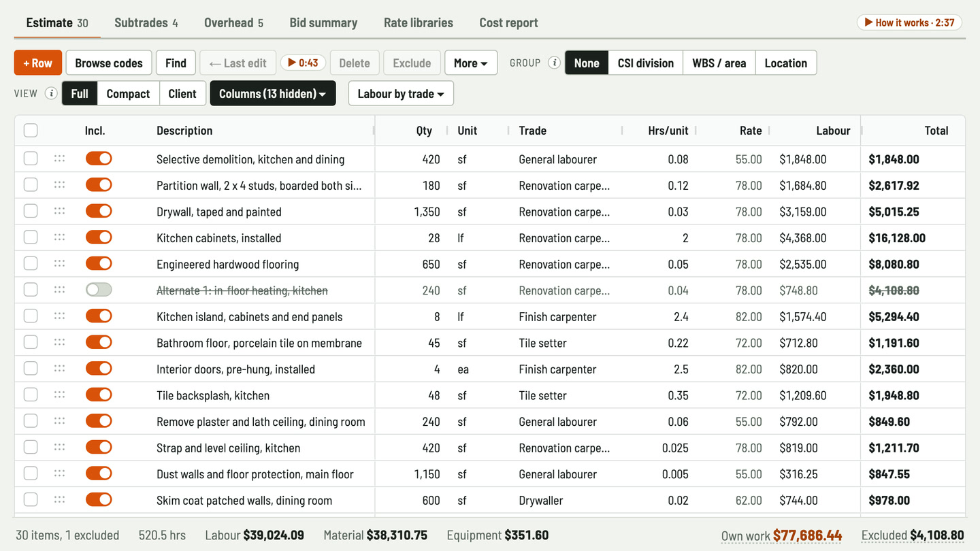Grab drag handle for Remove plaster ceiling row

tap(59, 421)
